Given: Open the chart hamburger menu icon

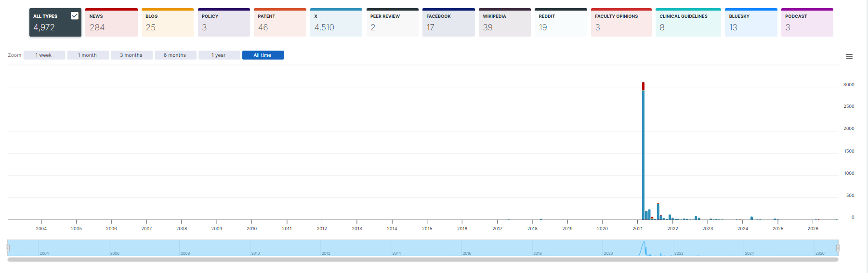Looking at the screenshot, I should pyautogui.click(x=849, y=57).
